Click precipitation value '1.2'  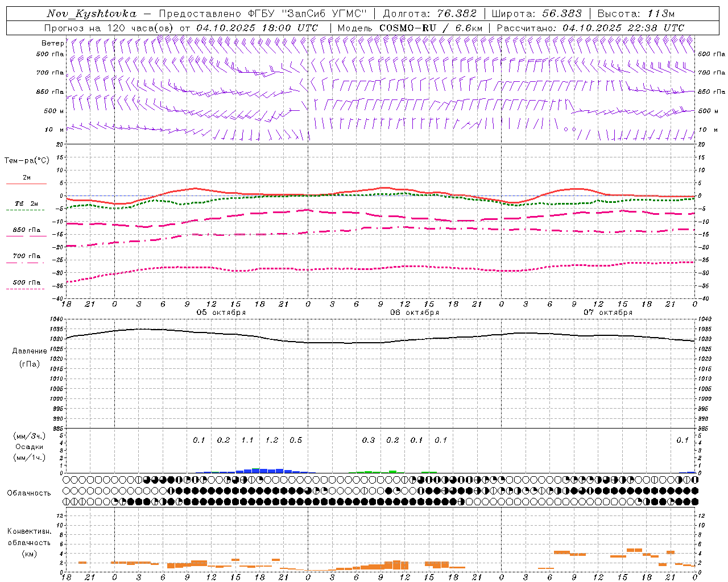pyautogui.click(x=272, y=440)
